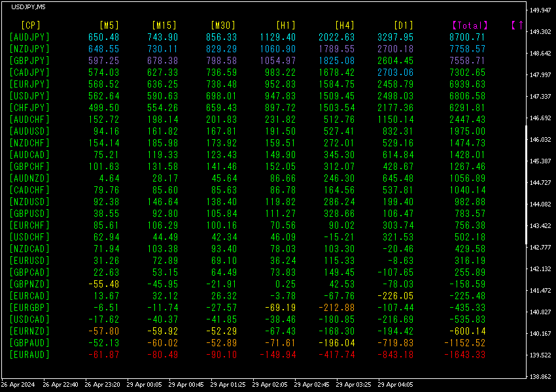Select the [GBPCHF] pair row label
The image size is (556, 392).
point(29,167)
